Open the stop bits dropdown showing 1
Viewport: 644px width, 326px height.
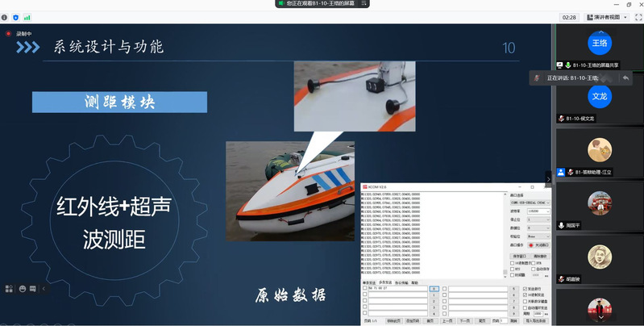(x=538, y=219)
